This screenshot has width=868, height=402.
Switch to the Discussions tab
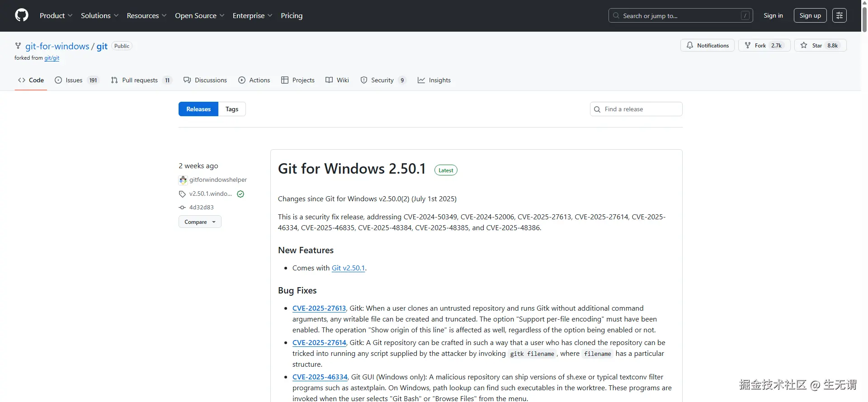click(x=205, y=80)
